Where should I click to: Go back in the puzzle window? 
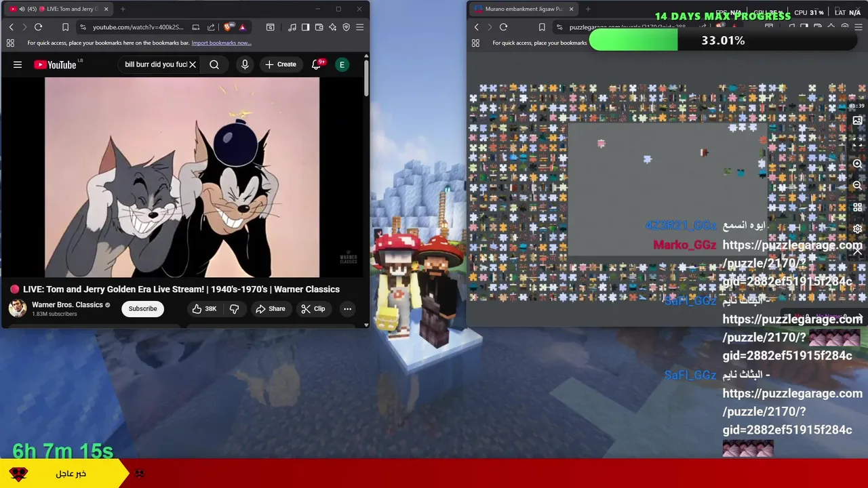click(476, 27)
